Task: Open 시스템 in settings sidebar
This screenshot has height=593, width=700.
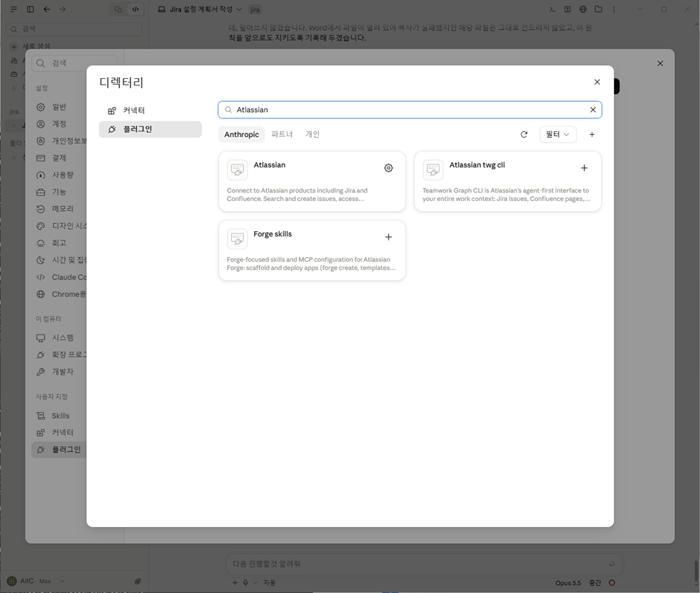Action: (x=59, y=337)
